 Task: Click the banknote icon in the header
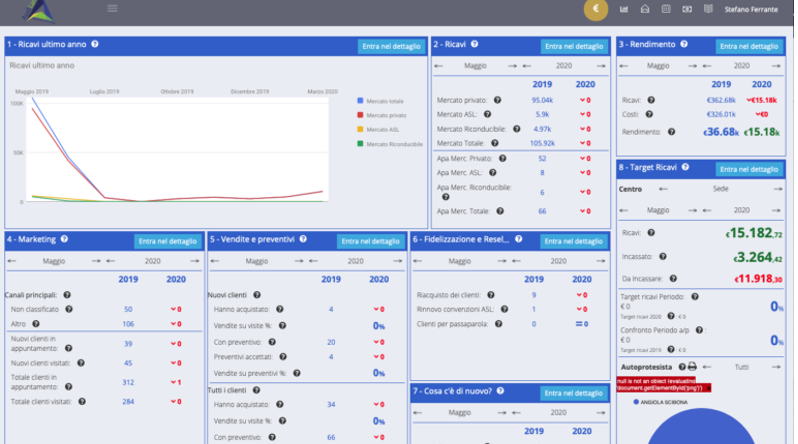point(687,9)
